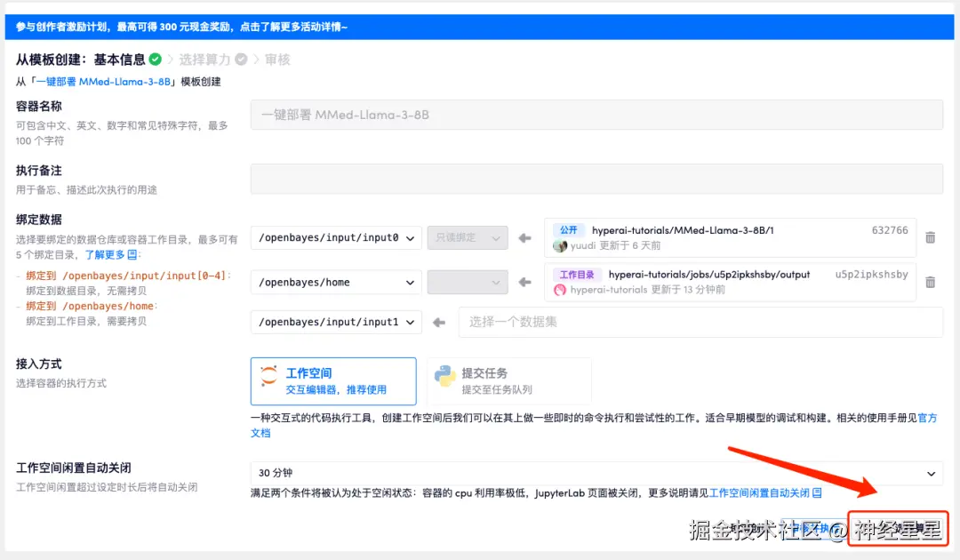Open the blue 工作空间闲置自动关闭 help link
The height and width of the screenshot is (560, 960).
[759, 492]
